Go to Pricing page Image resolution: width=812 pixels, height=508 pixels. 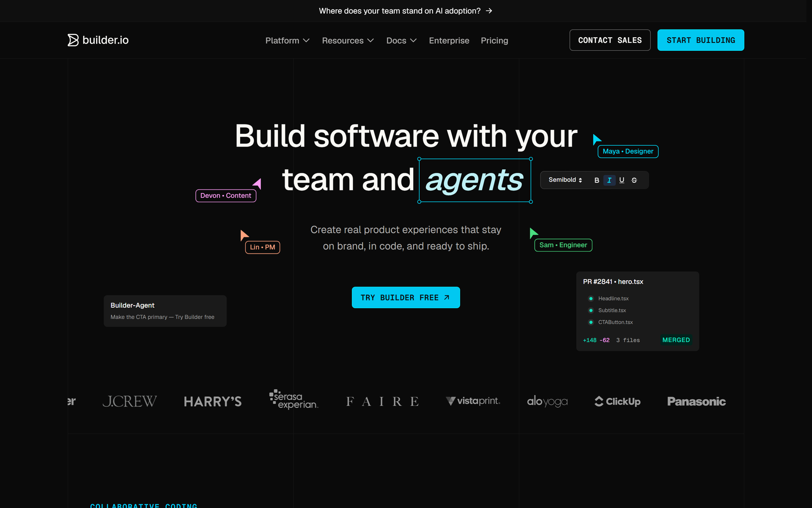[x=494, y=41]
